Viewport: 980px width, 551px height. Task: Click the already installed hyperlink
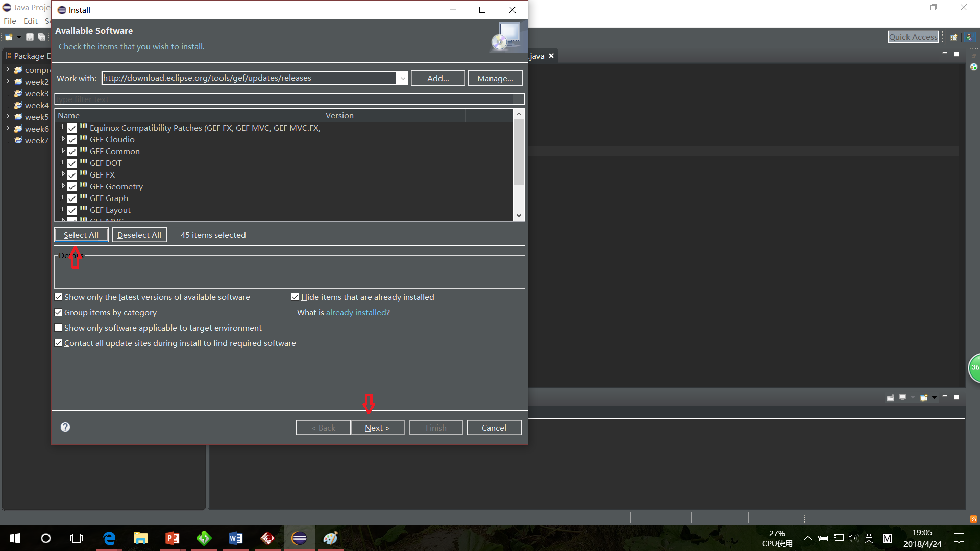(355, 312)
